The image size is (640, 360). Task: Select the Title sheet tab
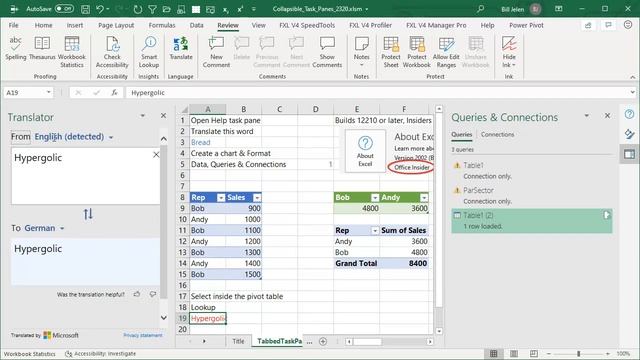238,341
